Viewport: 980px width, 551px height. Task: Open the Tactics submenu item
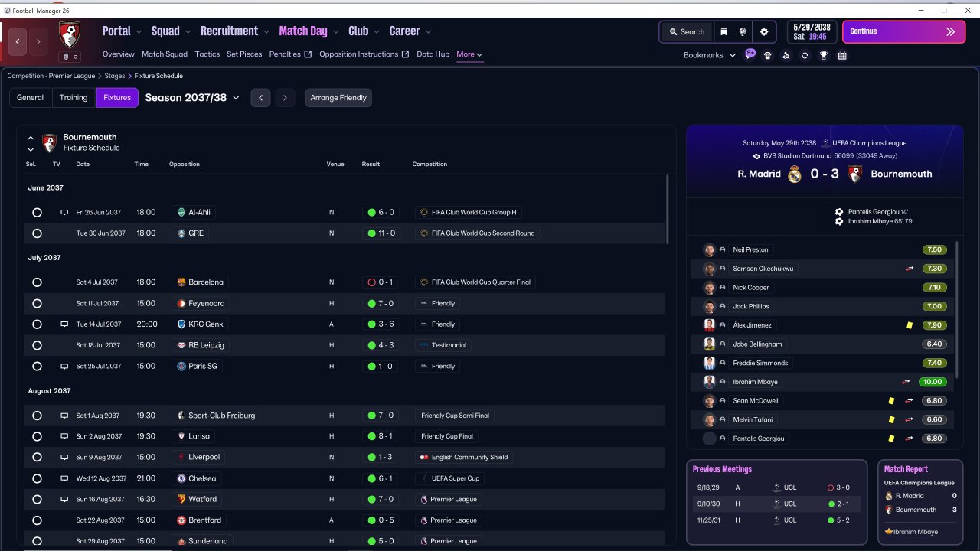point(207,54)
